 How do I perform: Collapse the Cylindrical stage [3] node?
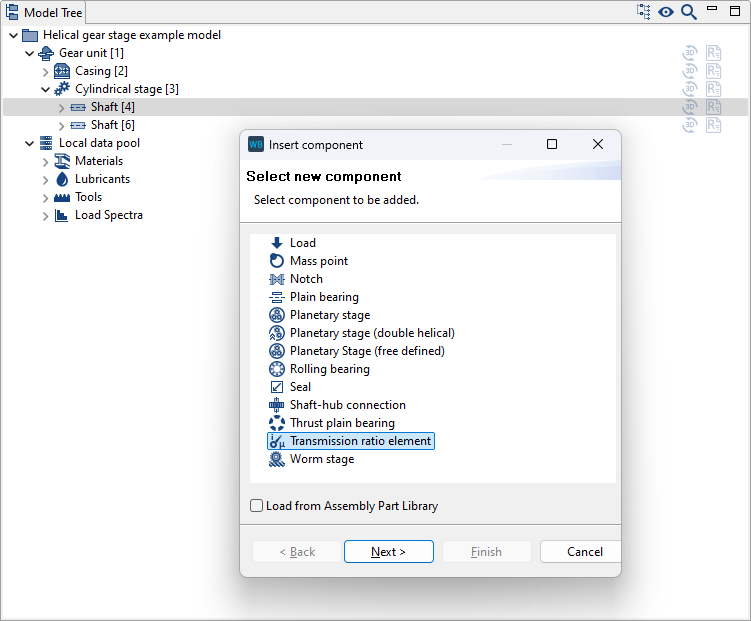click(x=45, y=89)
